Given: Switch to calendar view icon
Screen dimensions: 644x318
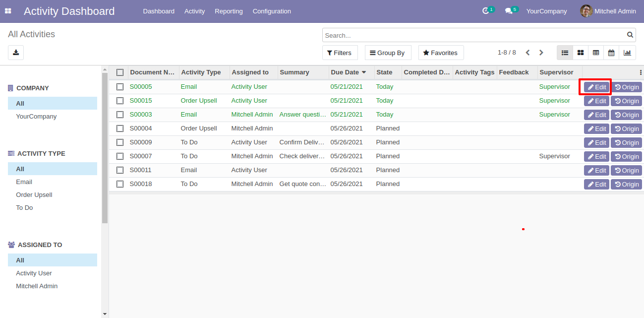Looking at the screenshot, I should pos(611,53).
